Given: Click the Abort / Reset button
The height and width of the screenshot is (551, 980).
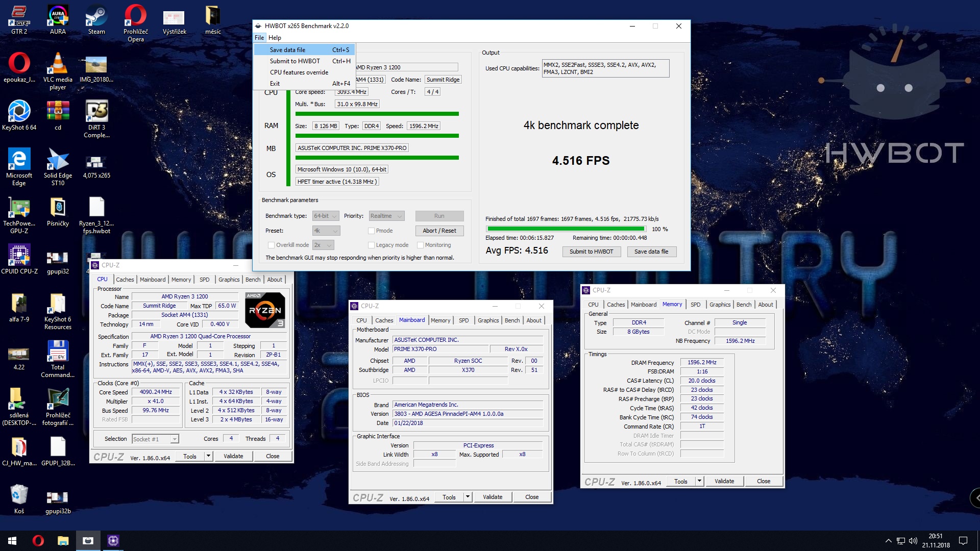Looking at the screenshot, I should point(439,231).
